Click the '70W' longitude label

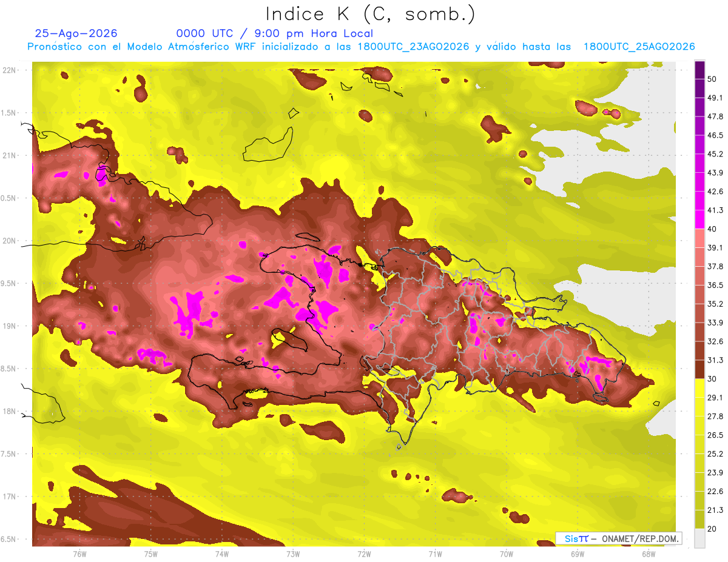pyautogui.click(x=507, y=554)
